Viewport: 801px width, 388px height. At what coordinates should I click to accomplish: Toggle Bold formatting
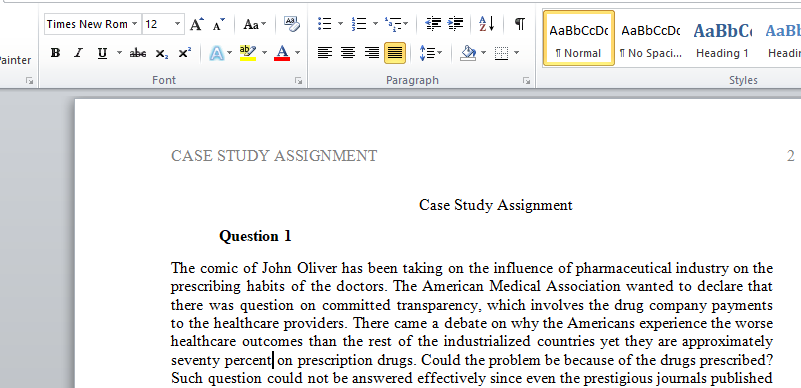point(56,53)
